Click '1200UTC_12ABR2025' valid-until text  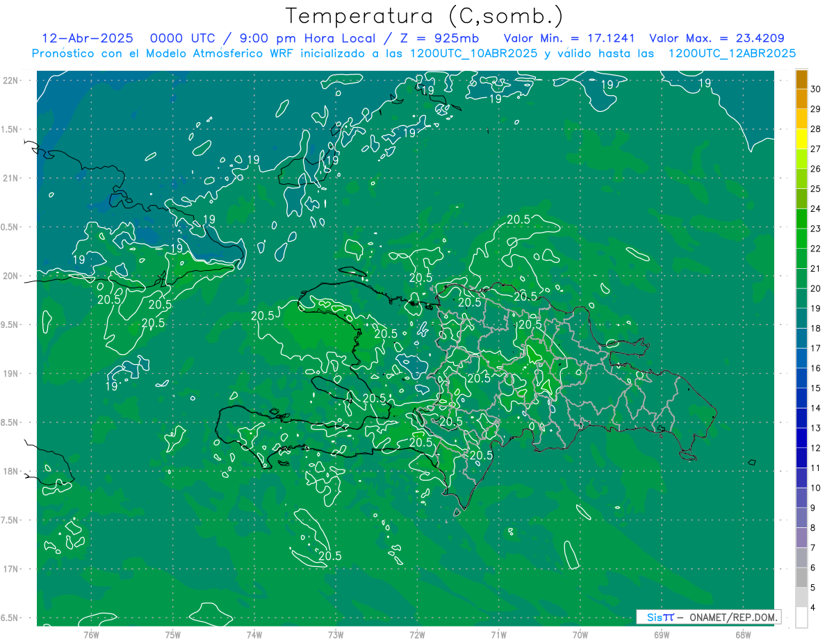[x=732, y=53]
